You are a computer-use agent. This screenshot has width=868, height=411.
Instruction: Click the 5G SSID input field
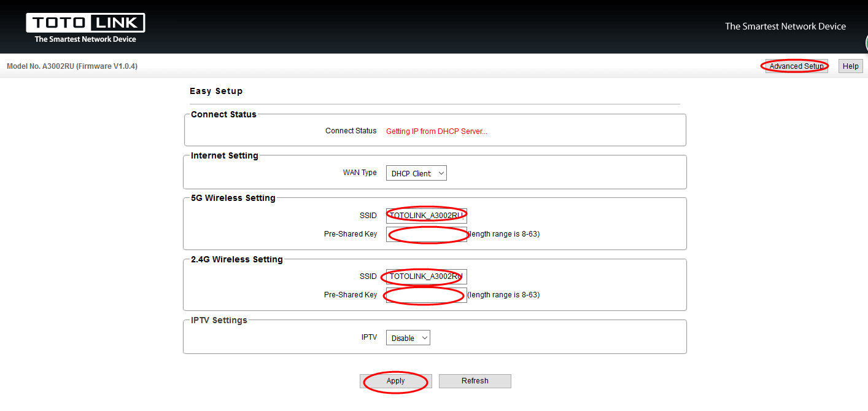[426, 216]
